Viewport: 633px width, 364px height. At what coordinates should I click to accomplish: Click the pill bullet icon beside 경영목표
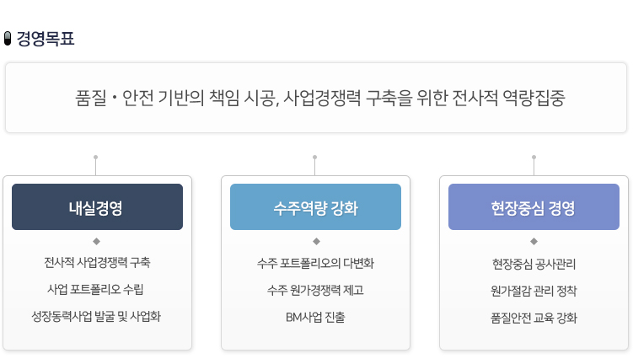click(8, 39)
